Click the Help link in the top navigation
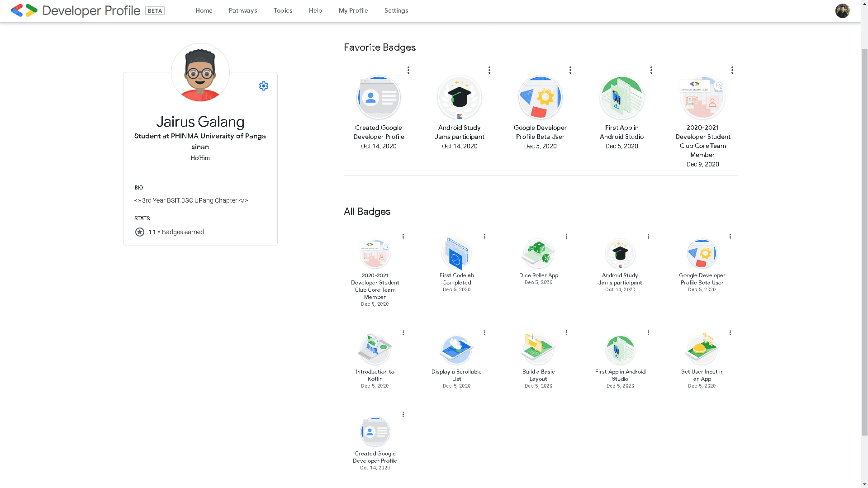Image resolution: width=868 pixels, height=488 pixels. [315, 10]
